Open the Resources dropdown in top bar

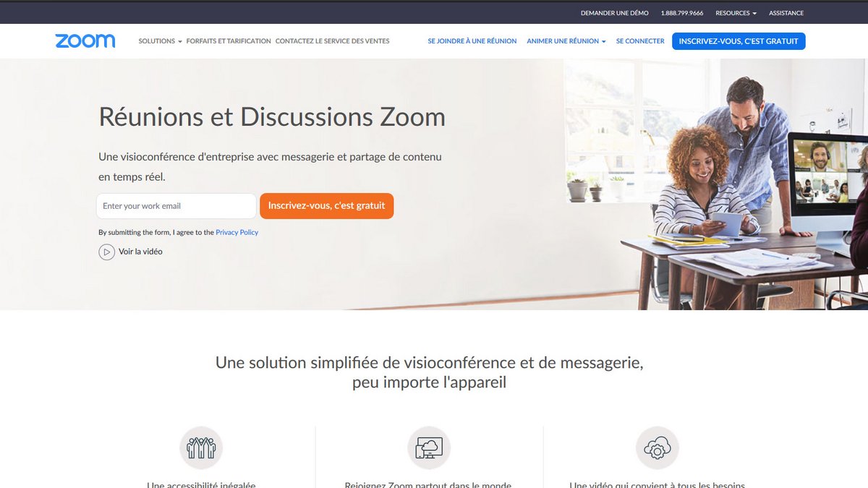pos(736,13)
